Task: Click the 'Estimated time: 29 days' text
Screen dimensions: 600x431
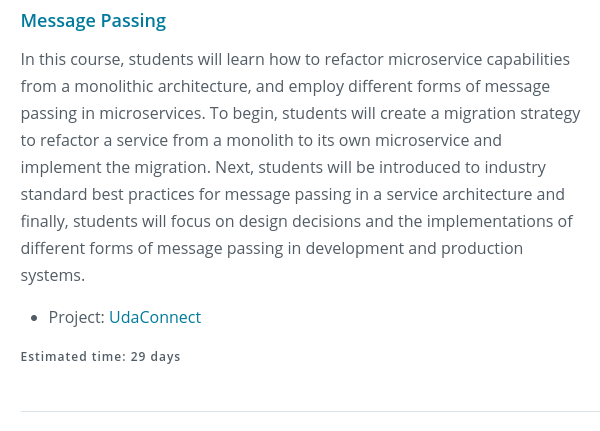Action: (x=100, y=357)
